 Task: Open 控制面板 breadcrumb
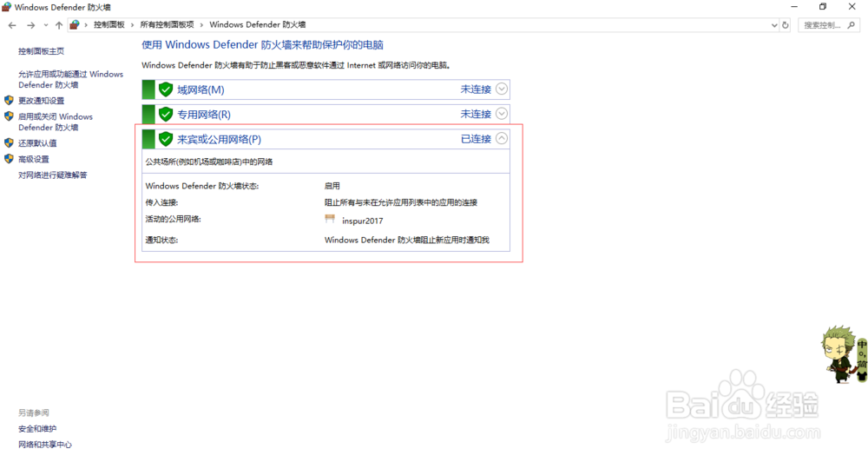coord(109,25)
